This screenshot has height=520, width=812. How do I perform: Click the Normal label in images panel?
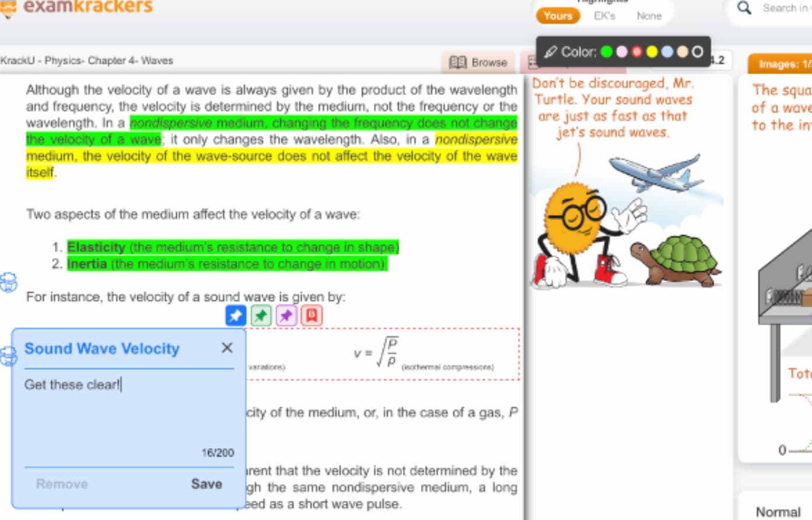[778, 512]
